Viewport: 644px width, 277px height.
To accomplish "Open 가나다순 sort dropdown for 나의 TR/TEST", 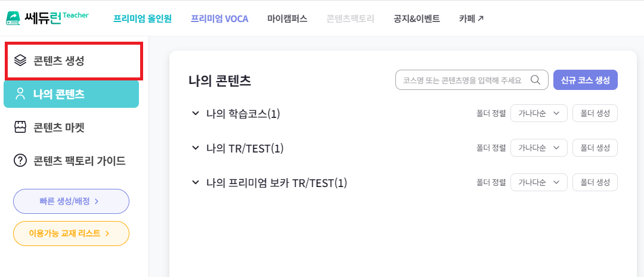I will coord(538,148).
